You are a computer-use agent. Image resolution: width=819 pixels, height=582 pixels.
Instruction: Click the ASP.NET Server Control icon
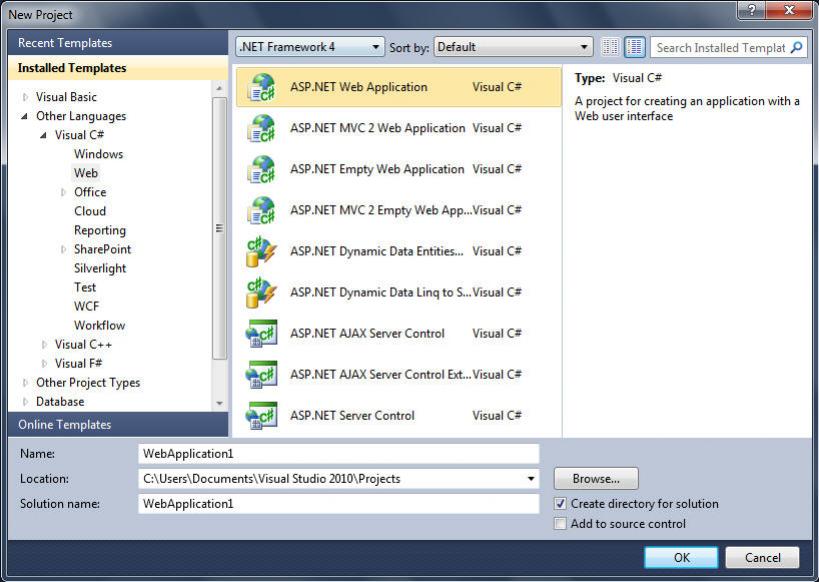[x=261, y=415]
